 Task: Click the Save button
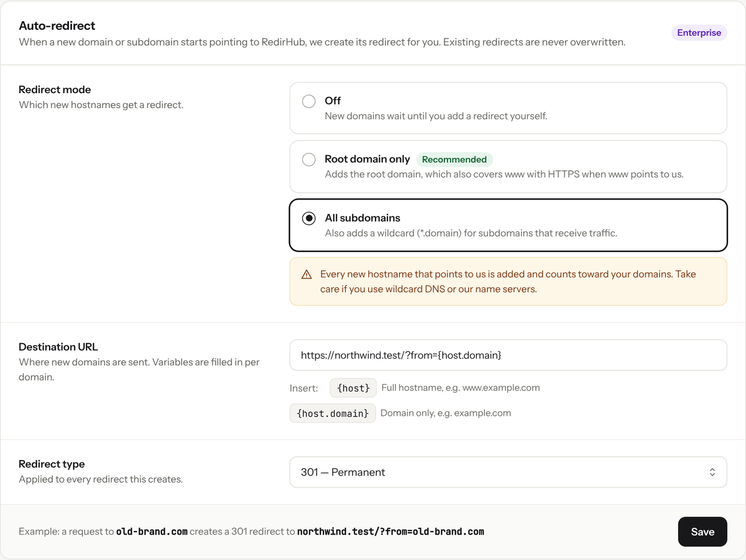coord(702,531)
